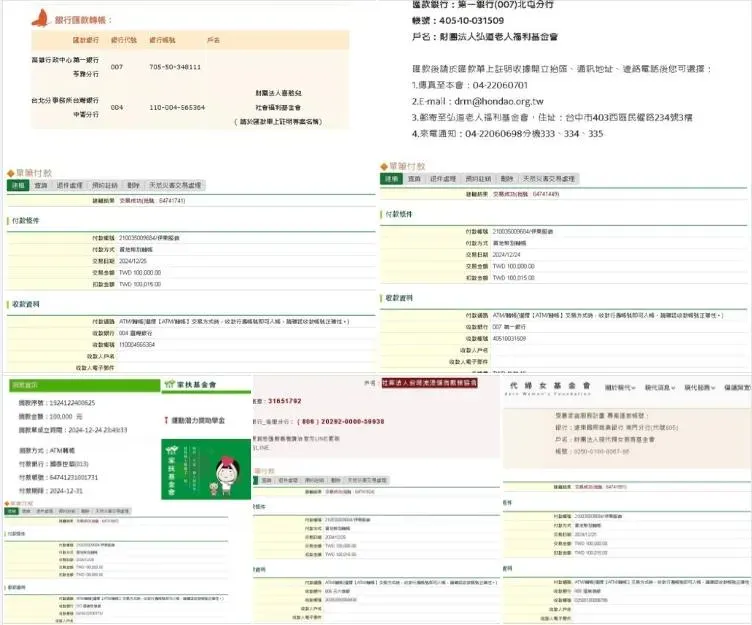Image resolution: width=752 pixels, height=625 pixels.
Task: Open the green 家扶基金會 cartoon banner
Action: [206, 469]
